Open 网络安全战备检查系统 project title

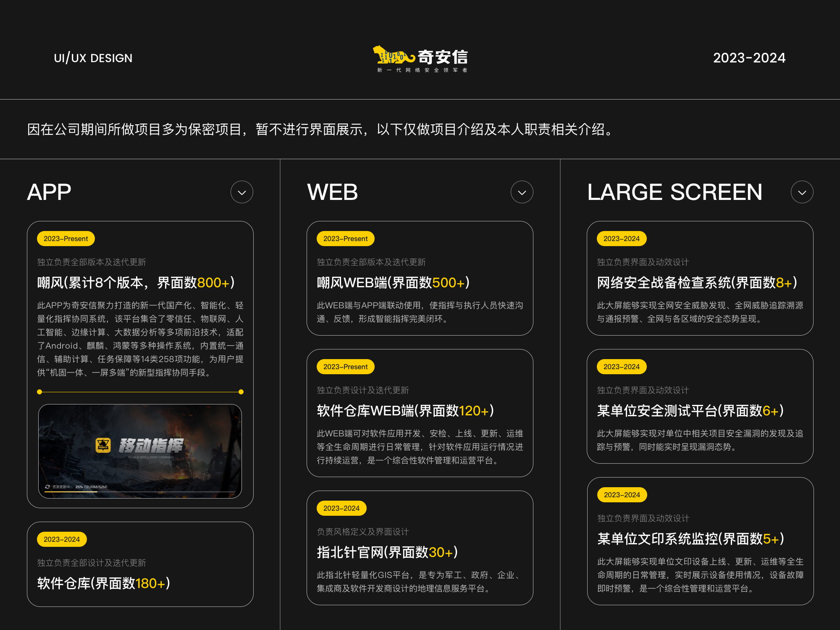pyautogui.click(x=697, y=283)
